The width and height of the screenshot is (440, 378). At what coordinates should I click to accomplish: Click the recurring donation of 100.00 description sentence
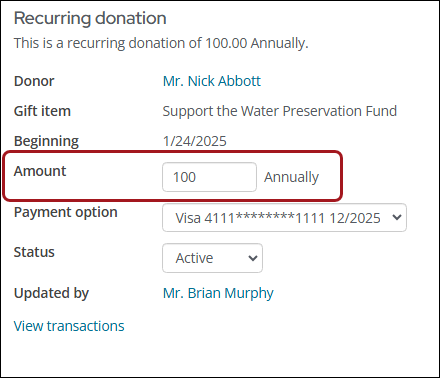[161, 43]
